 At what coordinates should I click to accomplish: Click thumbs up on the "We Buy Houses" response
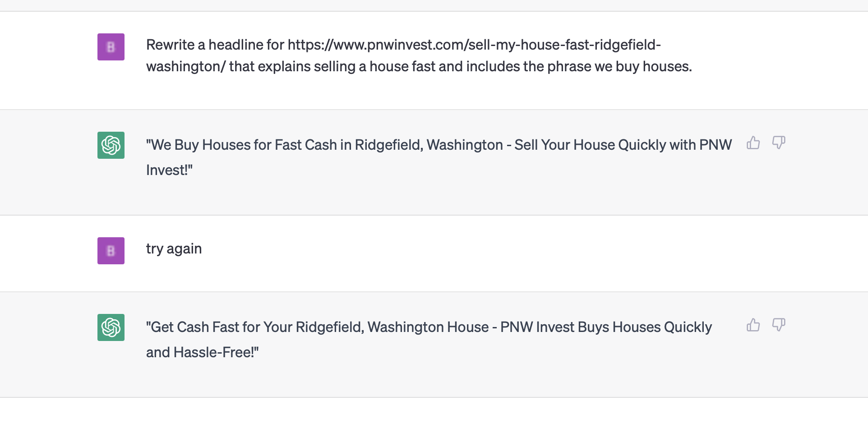tap(753, 143)
